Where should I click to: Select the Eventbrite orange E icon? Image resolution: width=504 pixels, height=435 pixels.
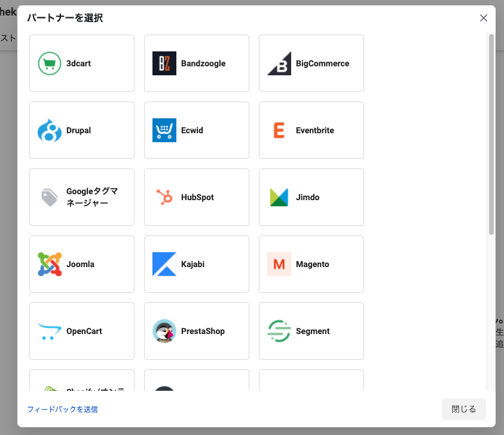point(279,130)
